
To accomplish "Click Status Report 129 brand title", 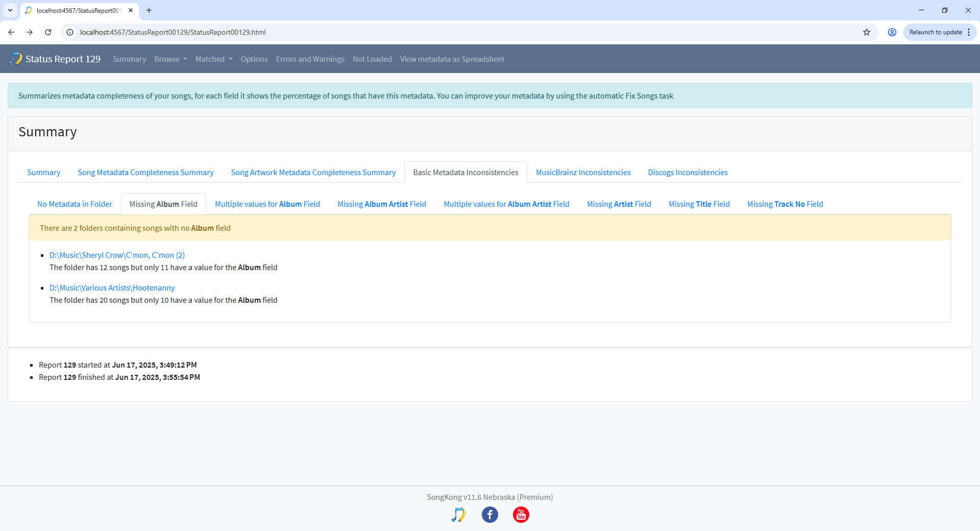I will coord(63,59).
